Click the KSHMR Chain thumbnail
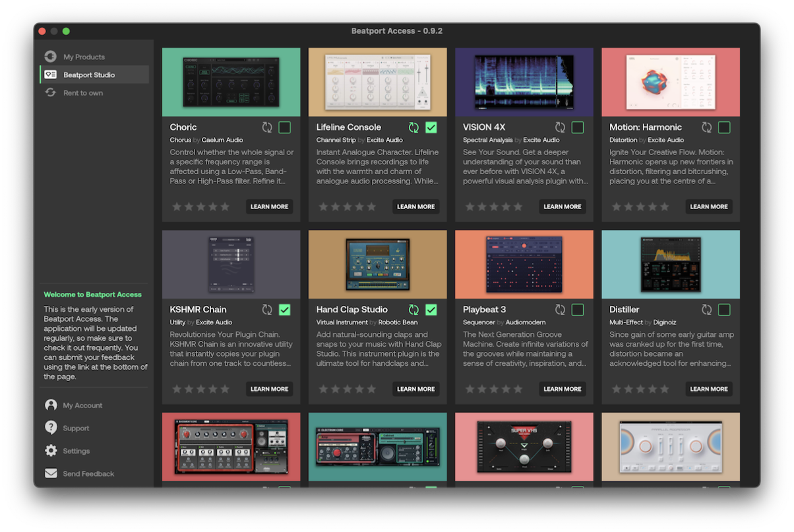The width and height of the screenshot is (794, 532). click(x=231, y=264)
